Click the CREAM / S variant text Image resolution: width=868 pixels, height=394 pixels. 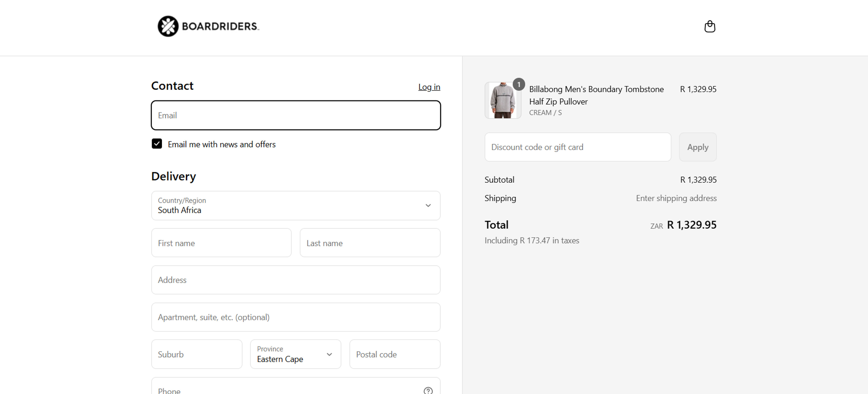click(545, 113)
